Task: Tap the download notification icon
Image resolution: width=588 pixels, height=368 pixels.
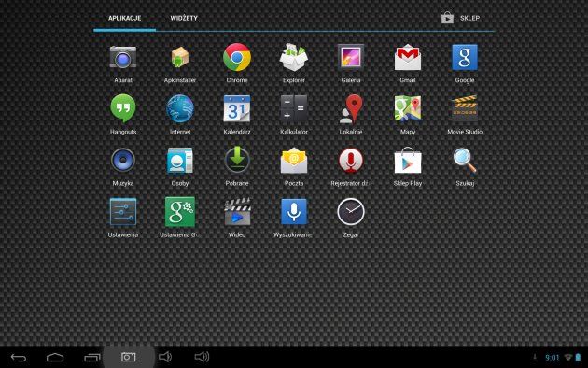Action: tap(535, 358)
